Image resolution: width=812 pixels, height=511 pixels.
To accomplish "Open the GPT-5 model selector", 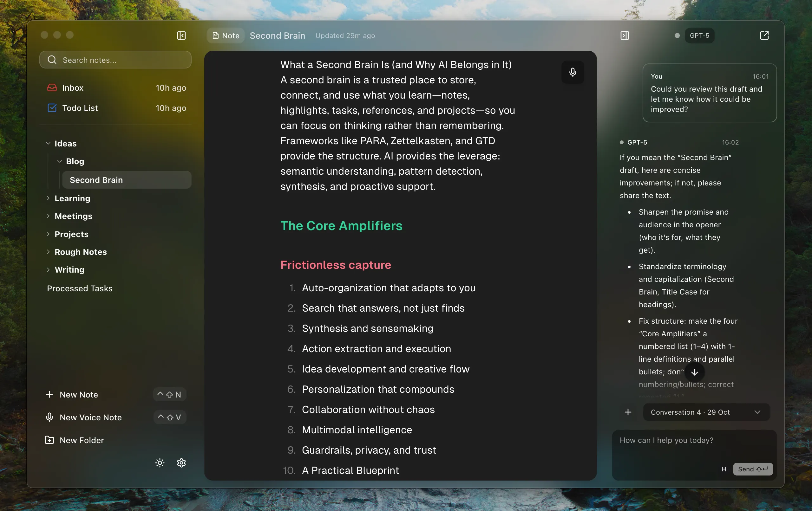I will pos(699,36).
